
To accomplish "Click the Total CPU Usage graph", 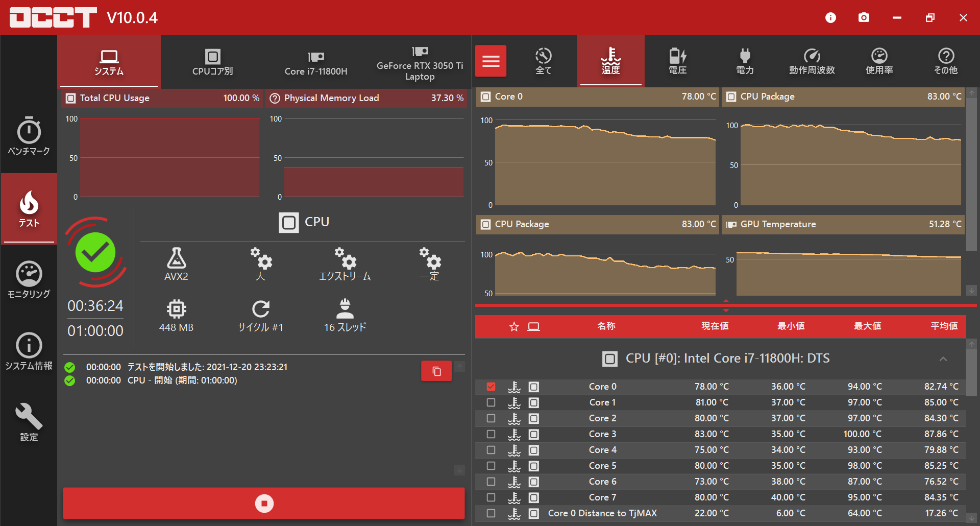I will coord(169,158).
